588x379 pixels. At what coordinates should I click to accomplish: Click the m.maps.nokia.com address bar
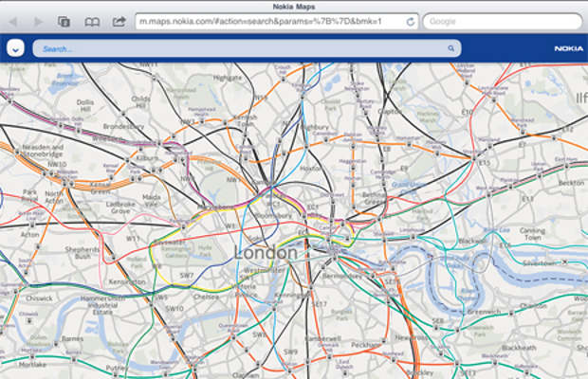pos(277,22)
